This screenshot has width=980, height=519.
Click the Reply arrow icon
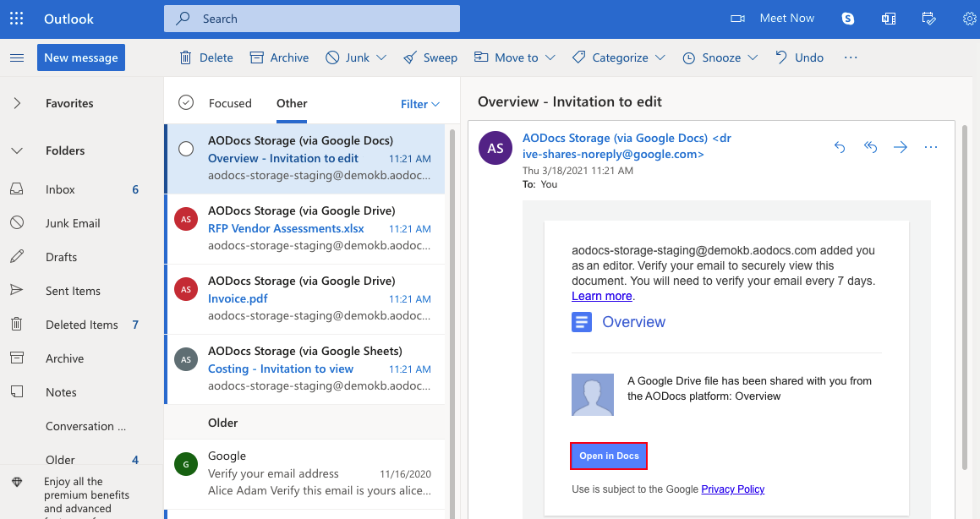[x=840, y=147]
